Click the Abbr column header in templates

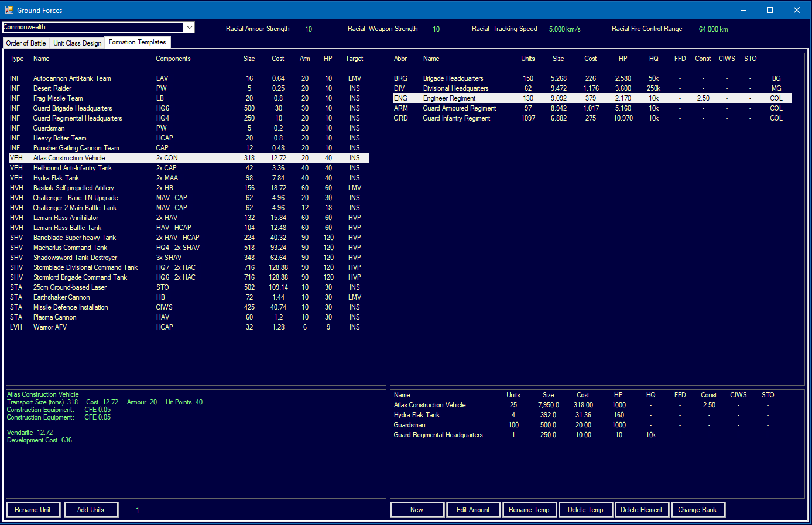(x=400, y=59)
